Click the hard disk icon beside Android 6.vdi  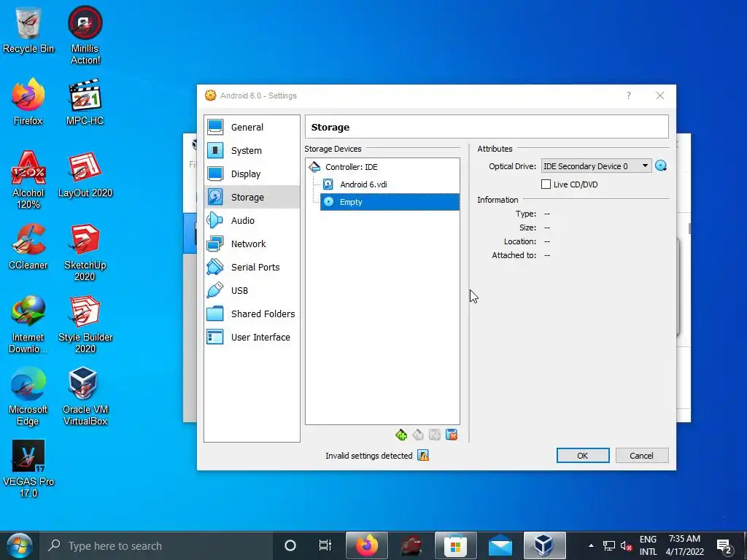click(x=328, y=184)
